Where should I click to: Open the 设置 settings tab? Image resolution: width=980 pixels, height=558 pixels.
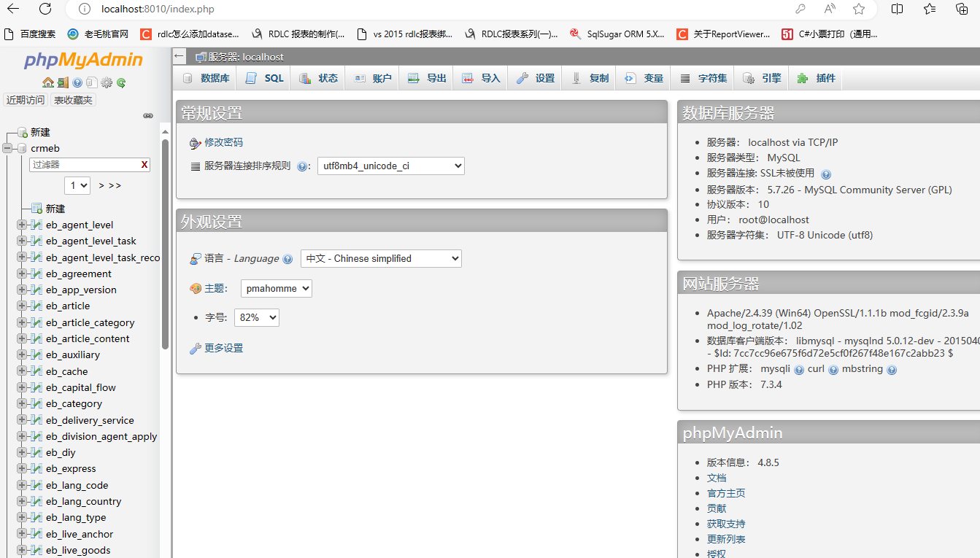534,78
